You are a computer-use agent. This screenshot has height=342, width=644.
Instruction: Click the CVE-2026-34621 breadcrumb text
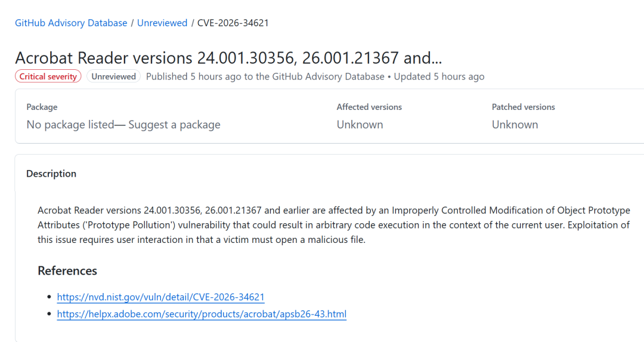click(233, 23)
